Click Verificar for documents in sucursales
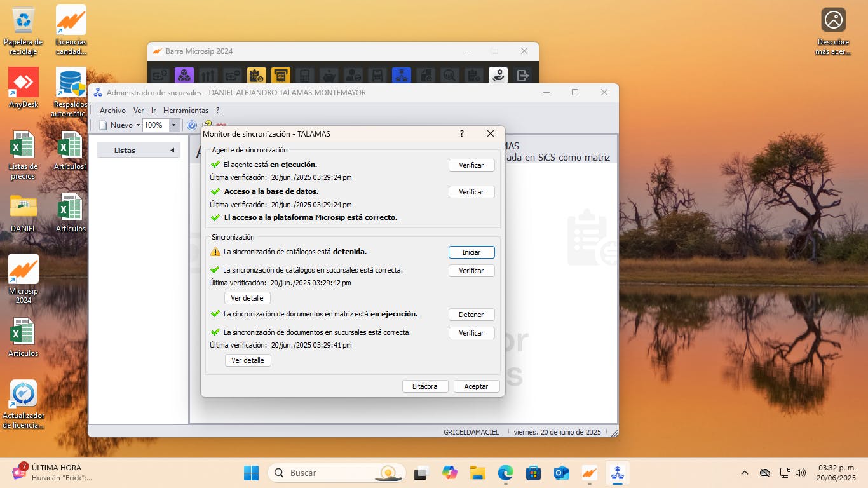 (x=471, y=333)
